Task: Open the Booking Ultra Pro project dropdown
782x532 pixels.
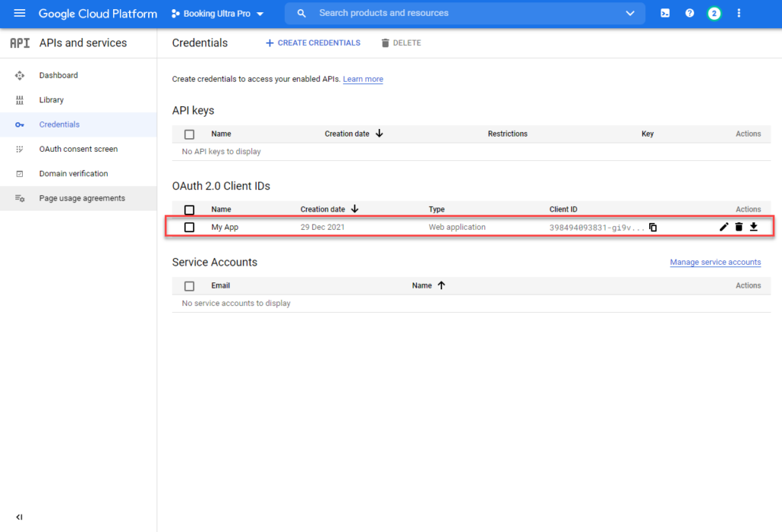Action: [x=217, y=14]
